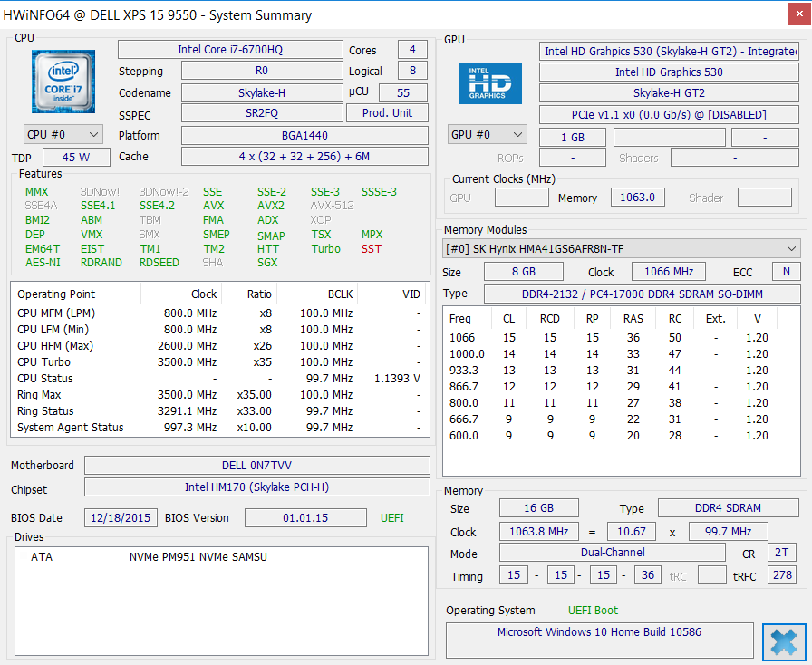This screenshot has width=812, height=665.
Task: Click the Intel Core i7-6700HQ name field
Action: (230, 50)
